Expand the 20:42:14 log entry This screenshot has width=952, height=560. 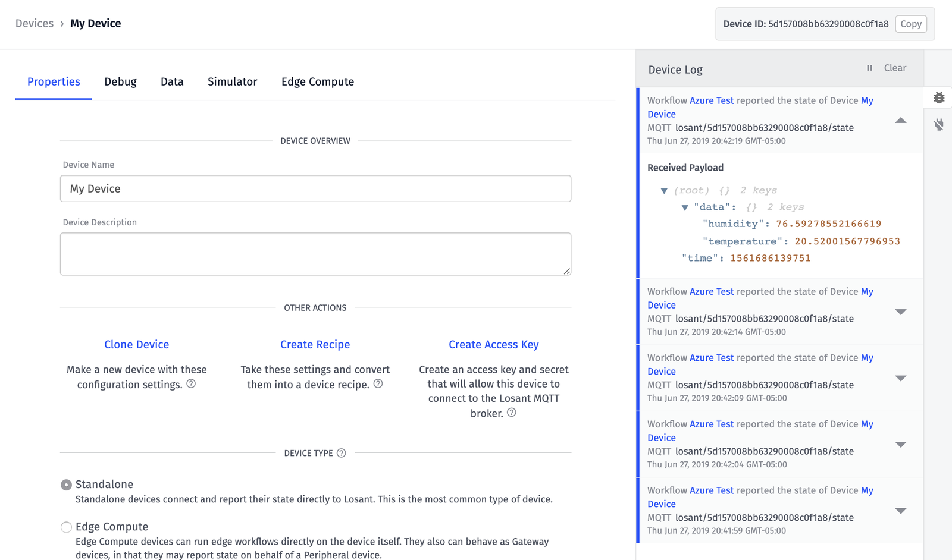tap(901, 312)
